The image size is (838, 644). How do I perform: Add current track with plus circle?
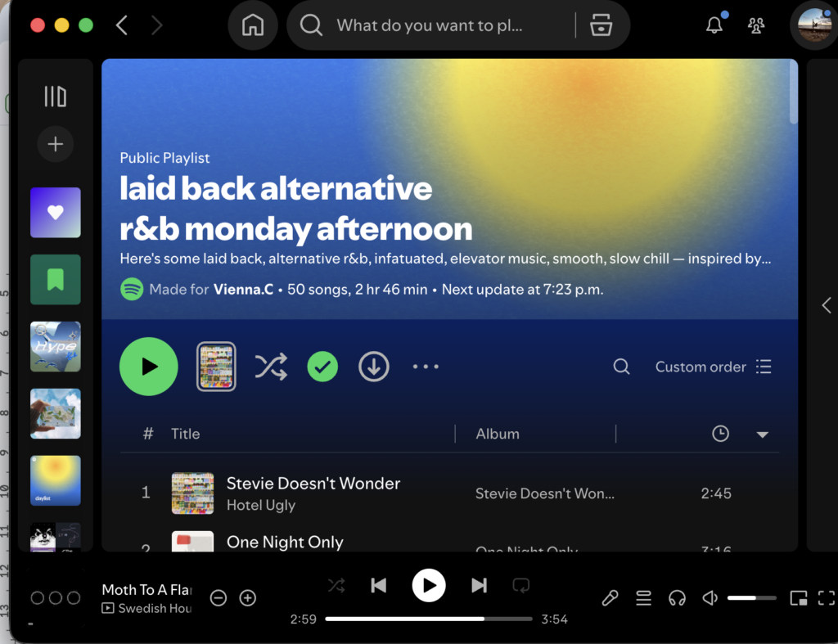click(x=247, y=597)
